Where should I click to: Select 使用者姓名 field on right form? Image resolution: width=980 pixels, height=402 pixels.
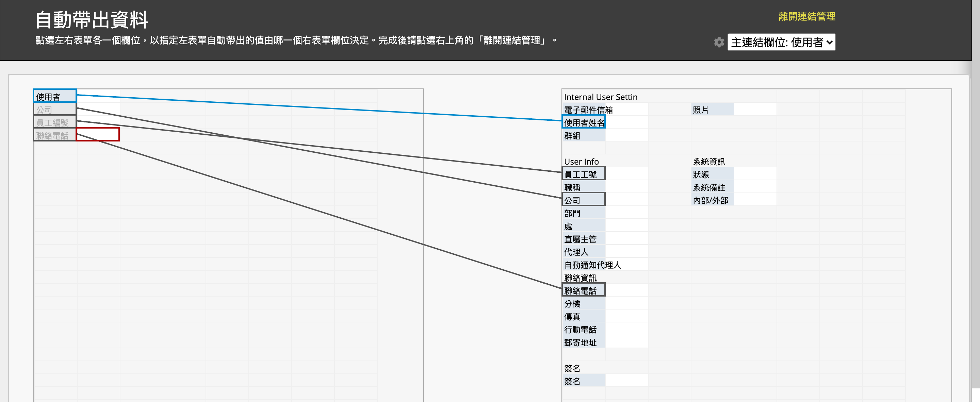[584, 122]
